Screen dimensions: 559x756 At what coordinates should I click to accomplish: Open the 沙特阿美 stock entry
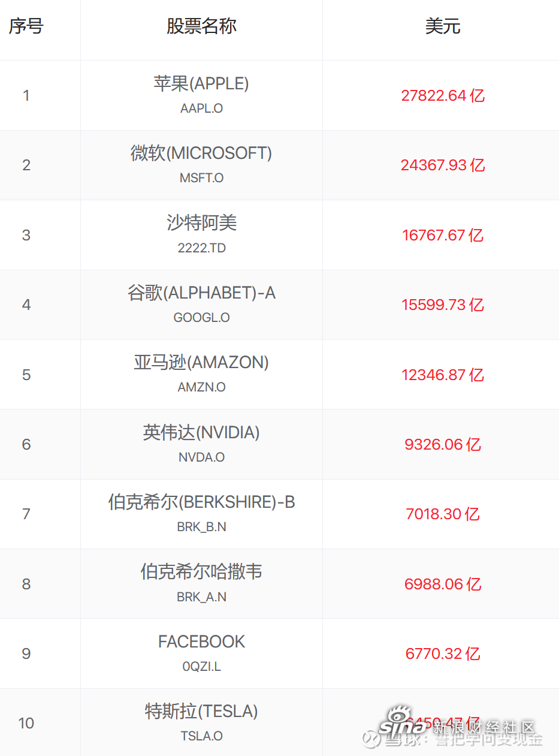pos(202,223)
